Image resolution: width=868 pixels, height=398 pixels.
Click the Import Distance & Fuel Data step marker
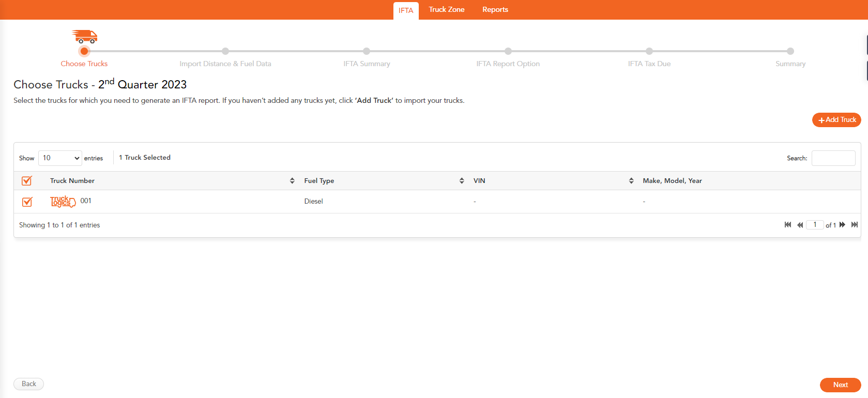(x=225, y=51)
